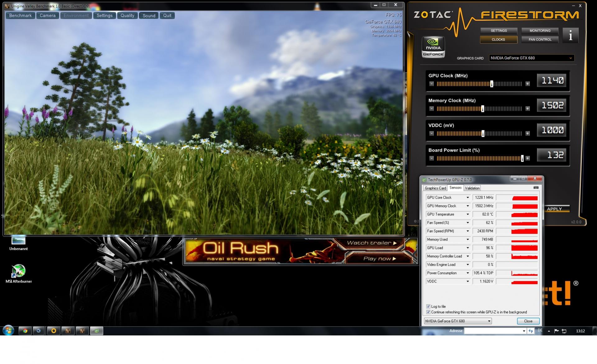
Task: Switch to GPU-Z Validation tab
Action: [x=472, y=188]
